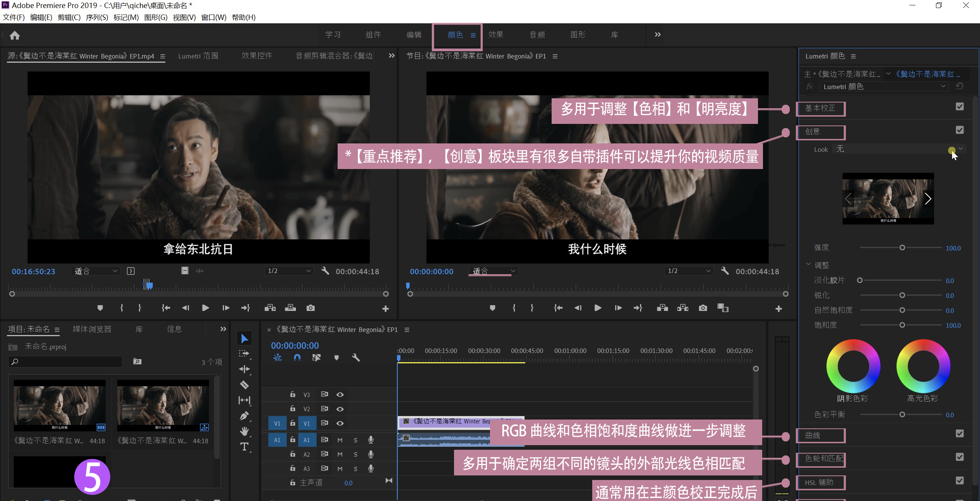Open source monitor settings wrench

(x=325, y=271)
